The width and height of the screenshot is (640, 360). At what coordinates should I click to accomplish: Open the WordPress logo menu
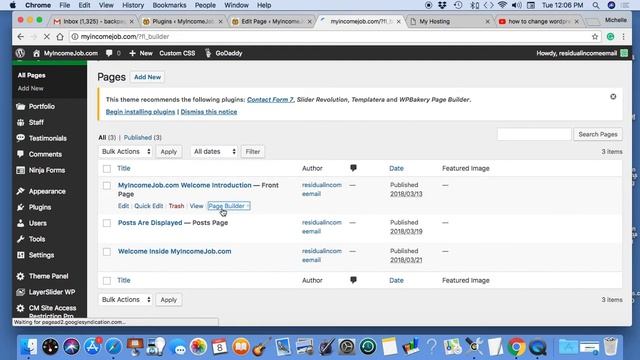click(20, 53)
